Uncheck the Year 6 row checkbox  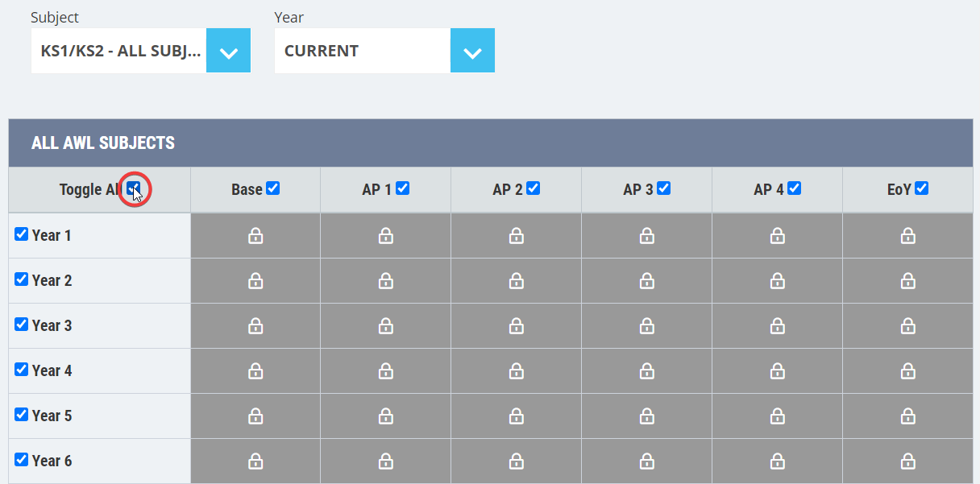tap(22, 459)
